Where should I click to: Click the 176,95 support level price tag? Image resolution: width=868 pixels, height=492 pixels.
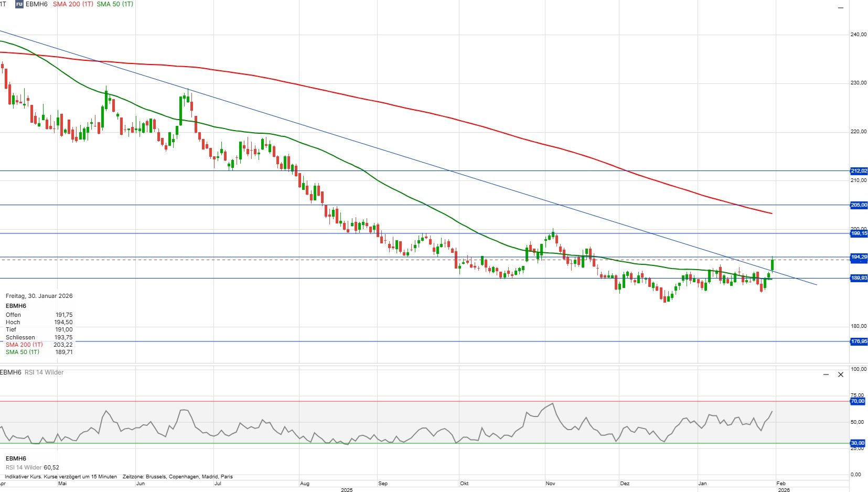859,341
